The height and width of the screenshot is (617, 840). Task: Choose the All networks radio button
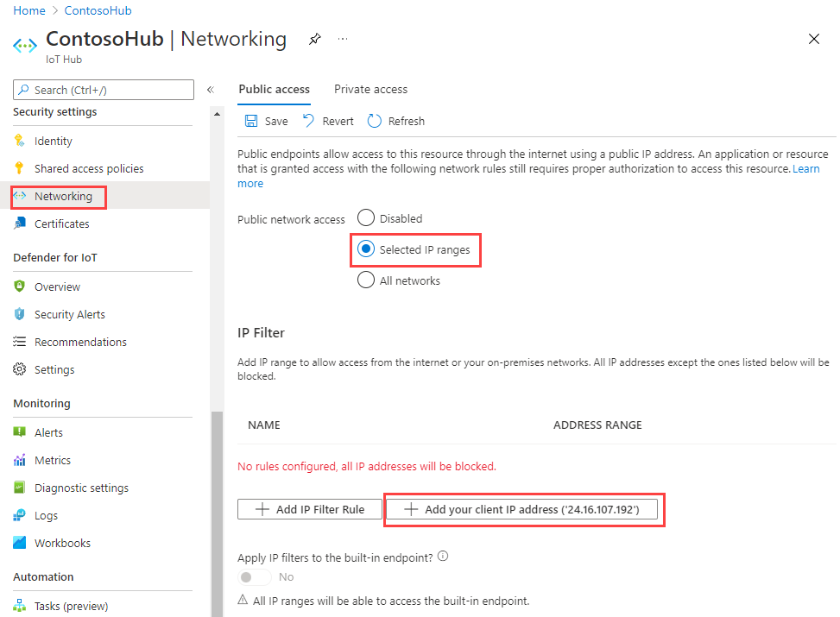coord(365,280)
